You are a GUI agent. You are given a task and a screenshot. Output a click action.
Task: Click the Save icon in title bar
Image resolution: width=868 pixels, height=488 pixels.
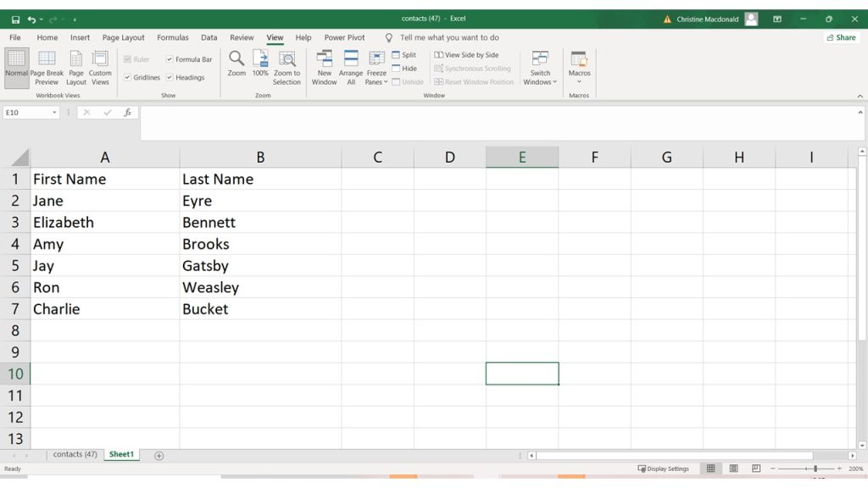(x=15, y=19)
